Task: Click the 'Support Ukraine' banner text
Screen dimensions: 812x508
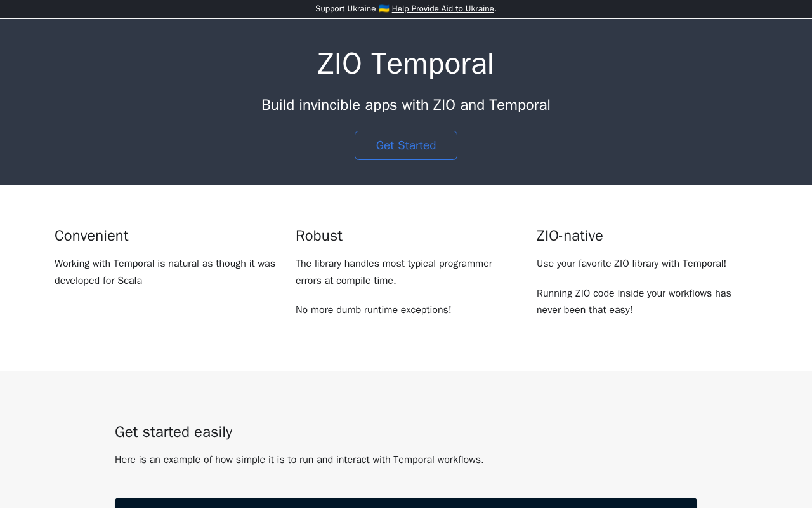Action: [345, 9]
